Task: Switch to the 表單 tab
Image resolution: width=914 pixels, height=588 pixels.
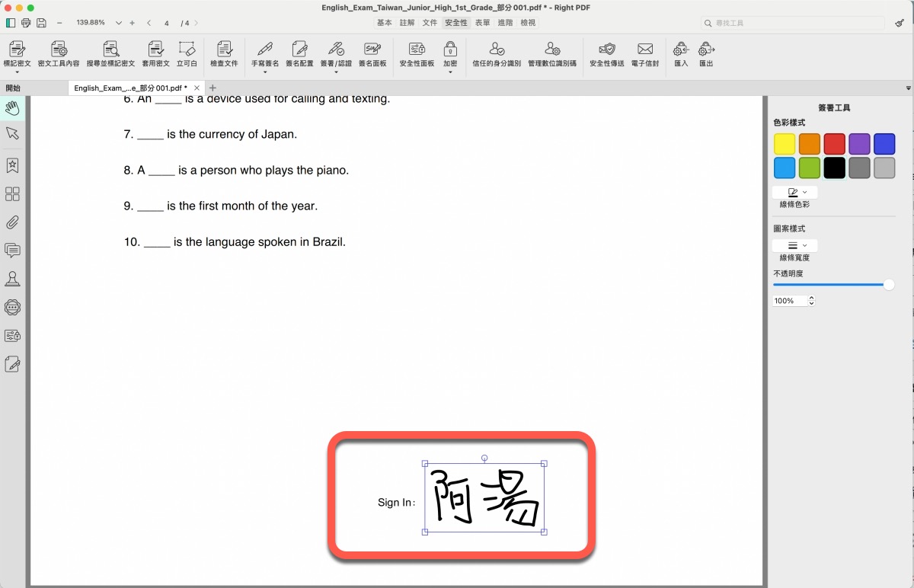Action: (x=483, y=23)
